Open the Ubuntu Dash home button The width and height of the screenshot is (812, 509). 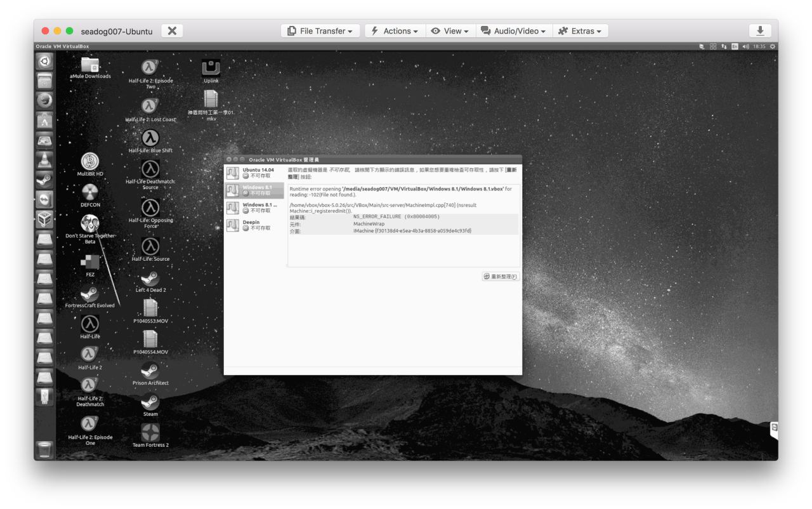pos(44,62)
